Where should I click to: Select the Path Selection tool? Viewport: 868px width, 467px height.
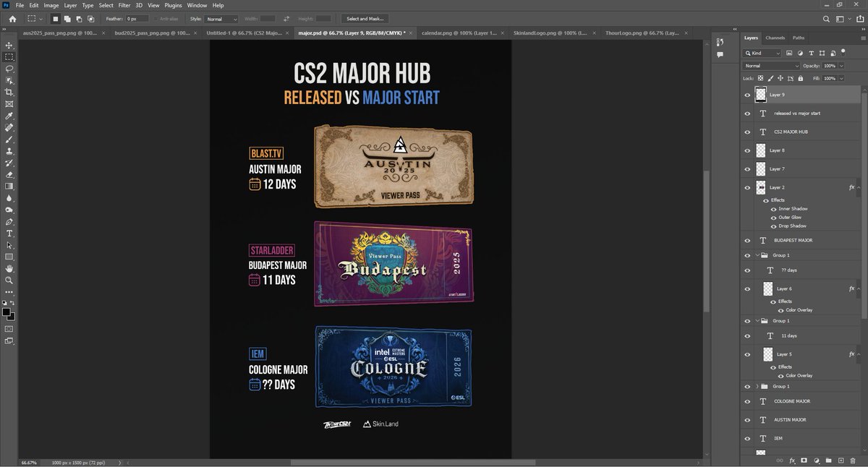click(x=9, y=245)
